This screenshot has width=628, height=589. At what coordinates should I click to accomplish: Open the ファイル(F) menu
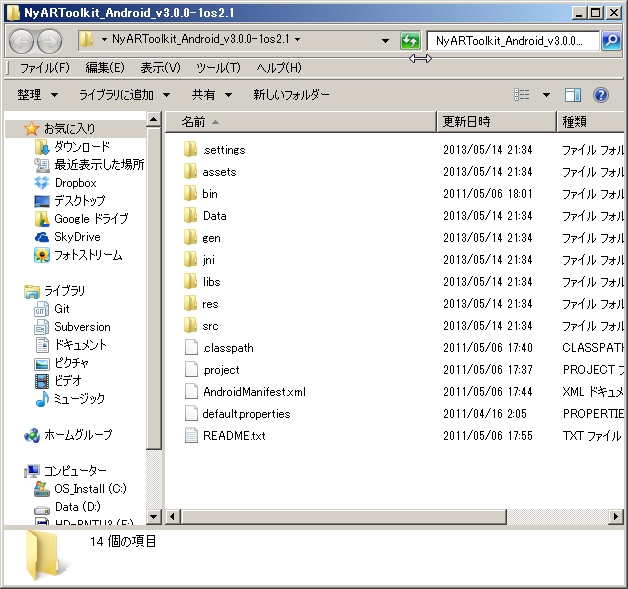coord(45,68)
